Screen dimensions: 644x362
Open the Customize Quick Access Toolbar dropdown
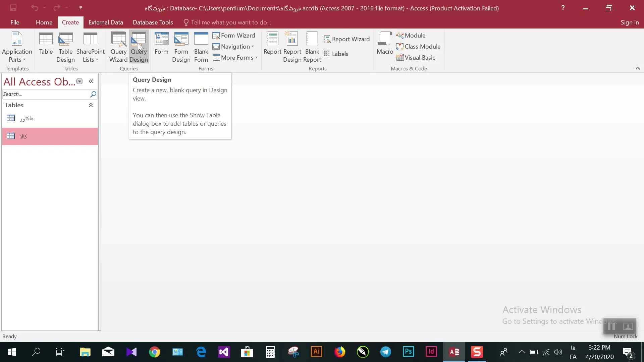[x=80, y=8]
